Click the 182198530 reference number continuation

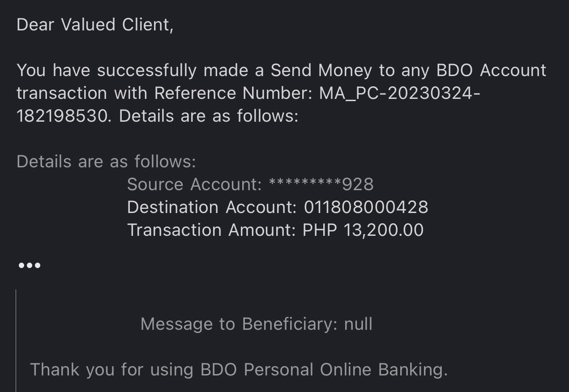coord(62,116)
